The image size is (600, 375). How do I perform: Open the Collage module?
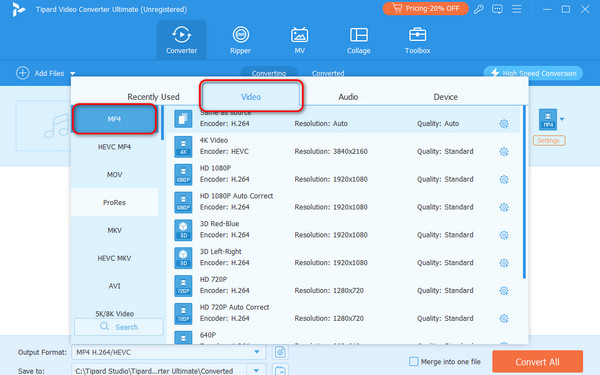click(359, 40)
